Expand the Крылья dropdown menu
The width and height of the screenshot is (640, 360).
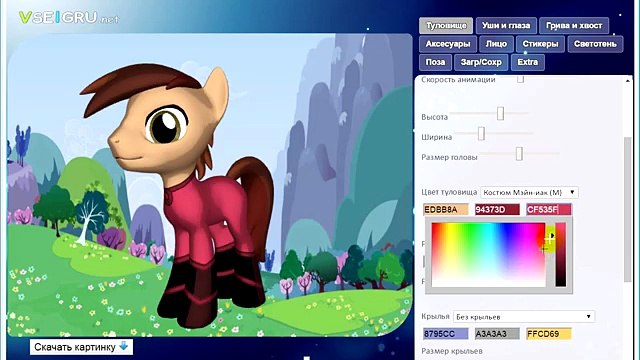click(524, 316)
